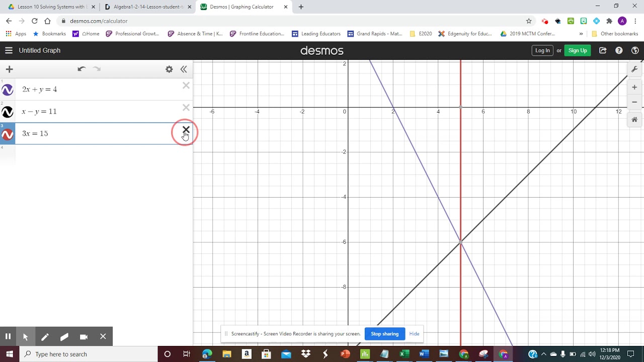Image resolution: width=644 pixels, height=362 pixels.
Task: Select the Screencastify pen tool
Action: (x=45, y=336)
